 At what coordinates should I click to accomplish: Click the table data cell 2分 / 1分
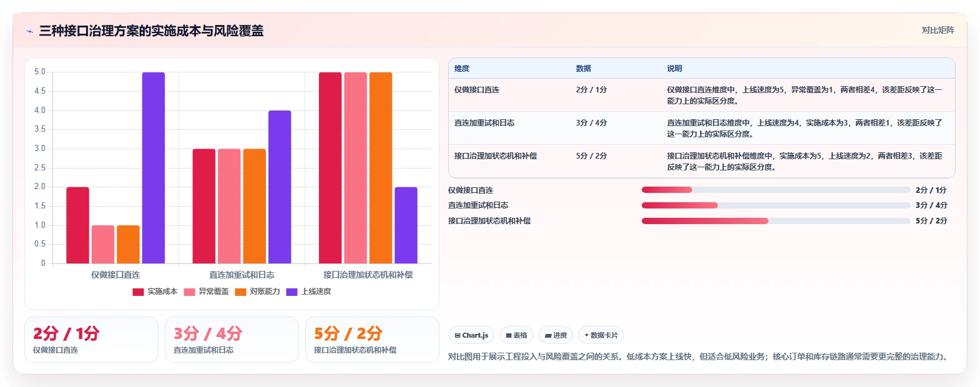tap(591, 90)
